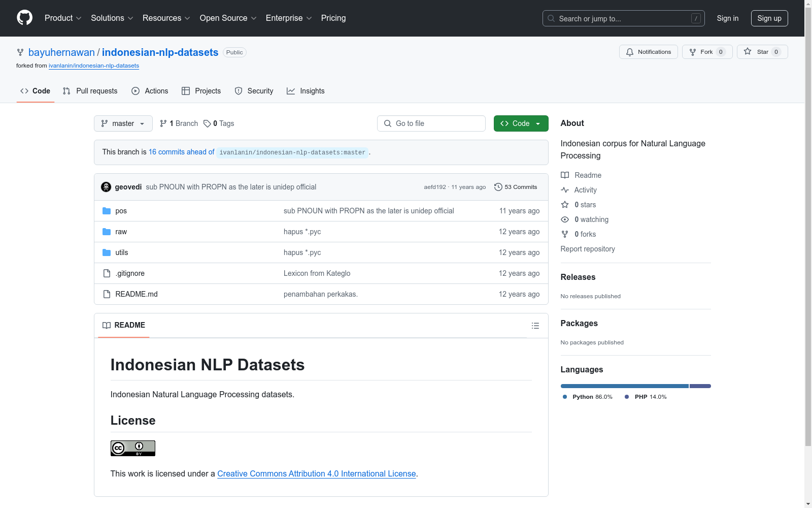Viewport: 812px width, 508px height.
Task: Click the pos folder icon
Action: point(107,211)
